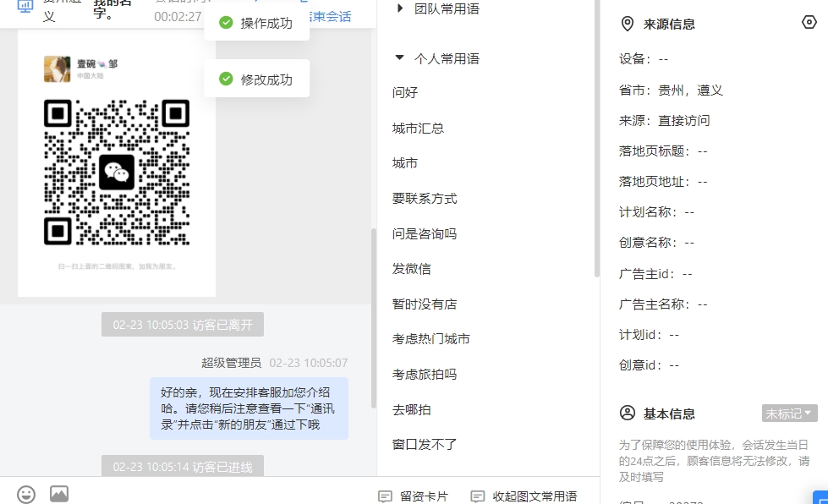Image resolution: width=828 pixels, height=504 pixels.
Task: Click the 设备 field
Action: click(644, 59)
